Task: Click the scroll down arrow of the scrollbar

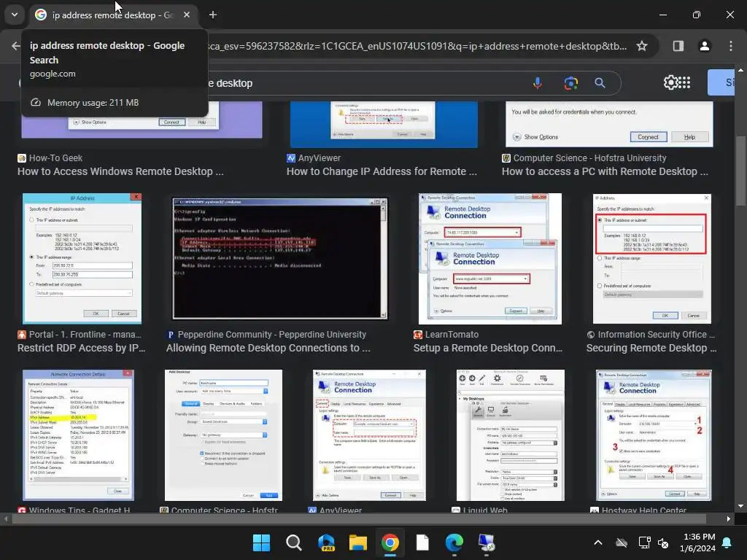Action: 740,506
